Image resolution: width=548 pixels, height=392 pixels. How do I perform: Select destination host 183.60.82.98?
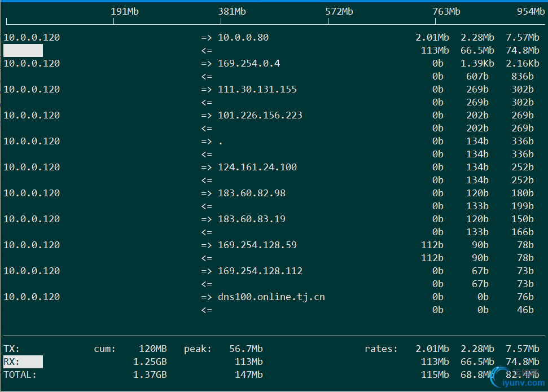click(252, 193)
